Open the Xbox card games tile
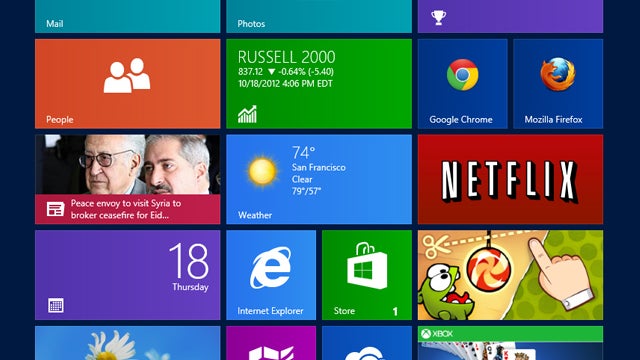 (510, 343)
